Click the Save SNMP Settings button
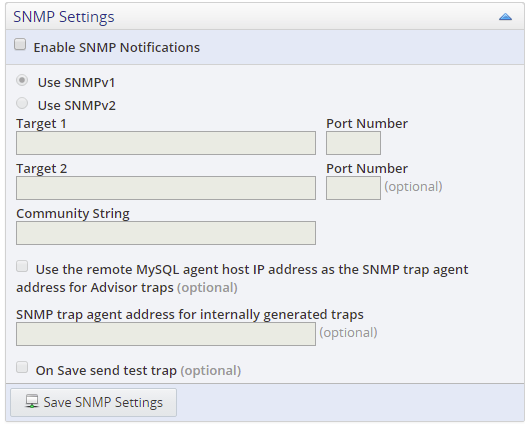 pyautogui.click(x=94, y=402)
